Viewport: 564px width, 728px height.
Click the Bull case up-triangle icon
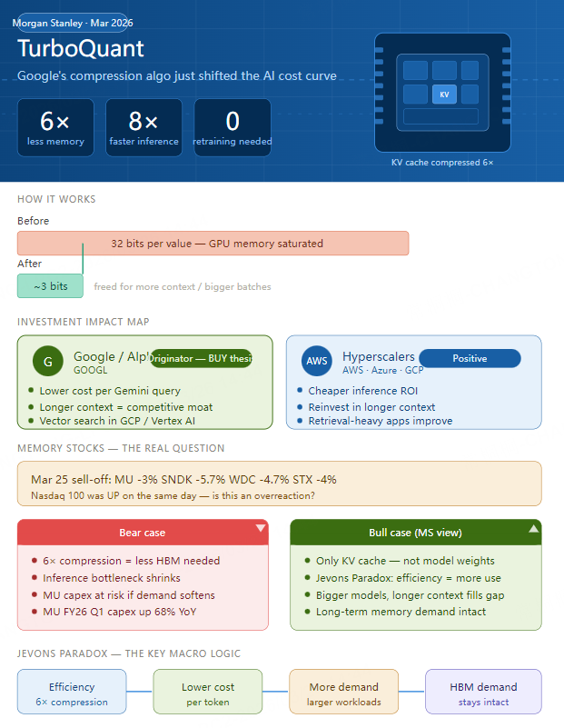[534, 528]
